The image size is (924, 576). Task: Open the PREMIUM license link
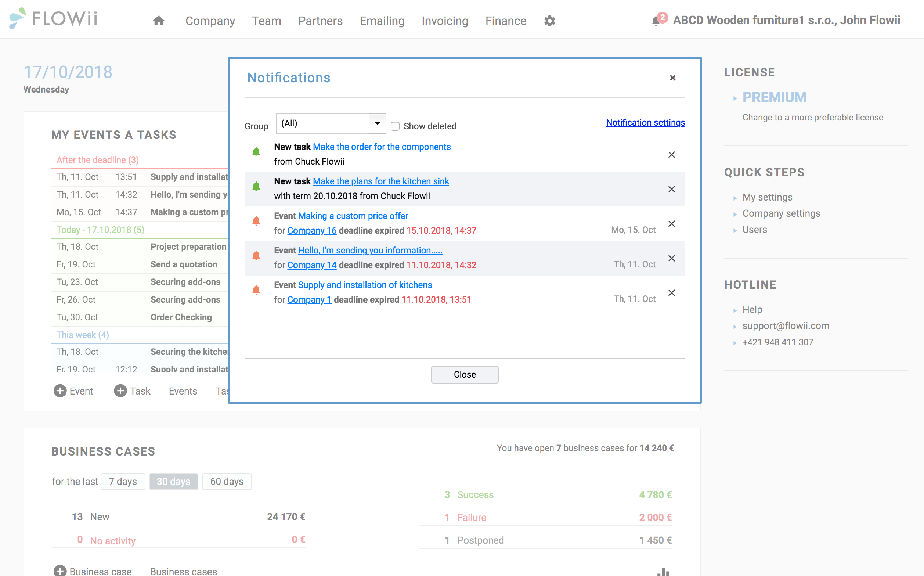tap(774, 97)
